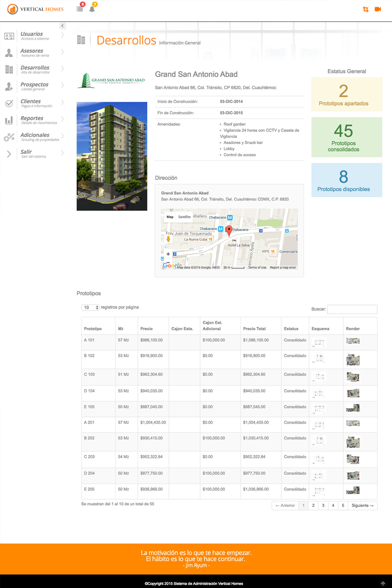Click Report a map error link
This screenshot has height=588, width=392.
click(x=283, y=267)
